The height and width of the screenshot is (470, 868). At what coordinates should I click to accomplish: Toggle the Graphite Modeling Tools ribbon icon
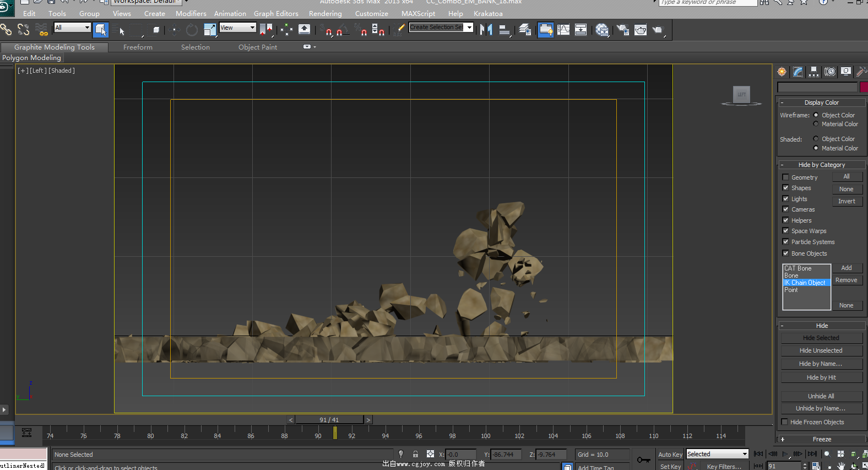click(546, 30)
